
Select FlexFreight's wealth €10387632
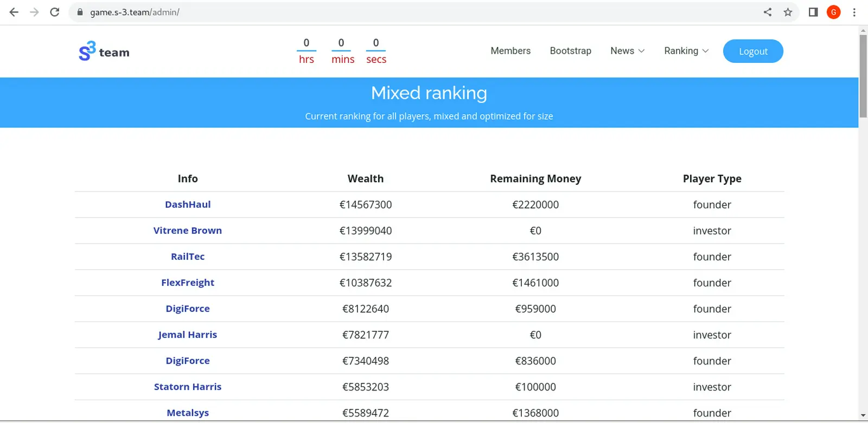[x=366, y=283]
